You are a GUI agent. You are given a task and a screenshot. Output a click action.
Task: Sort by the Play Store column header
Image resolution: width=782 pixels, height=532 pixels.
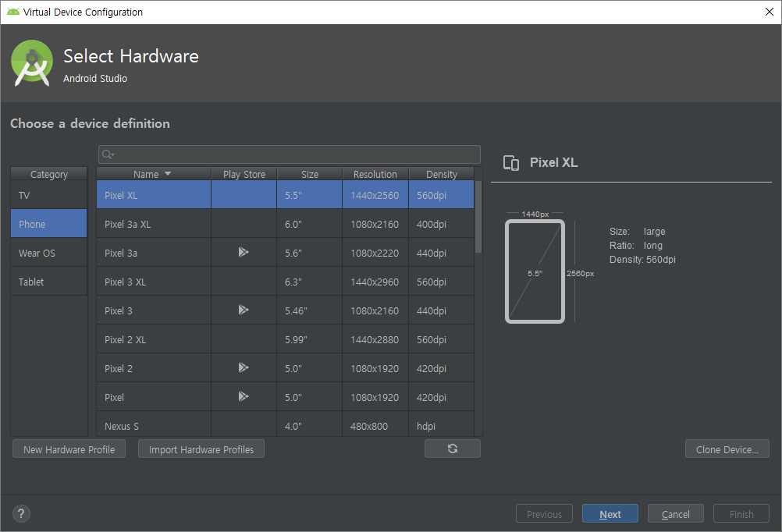pyautogui.click(x=243, y=174)
